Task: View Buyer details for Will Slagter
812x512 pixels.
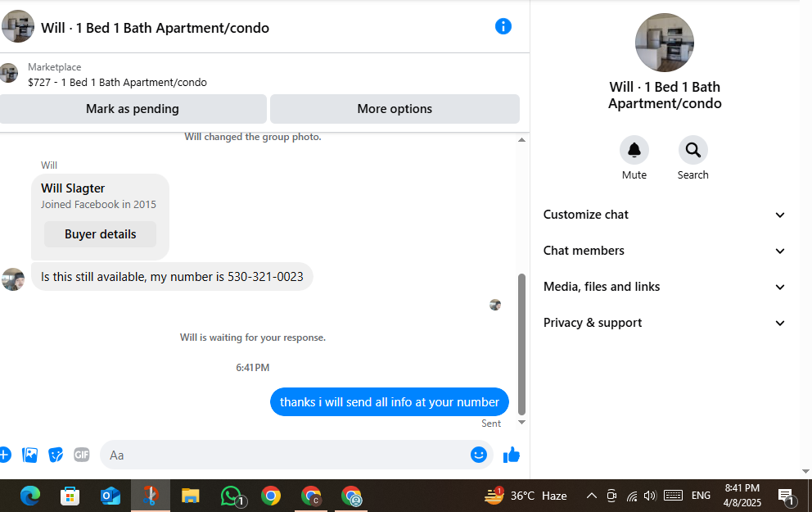Action: [100, 234]
